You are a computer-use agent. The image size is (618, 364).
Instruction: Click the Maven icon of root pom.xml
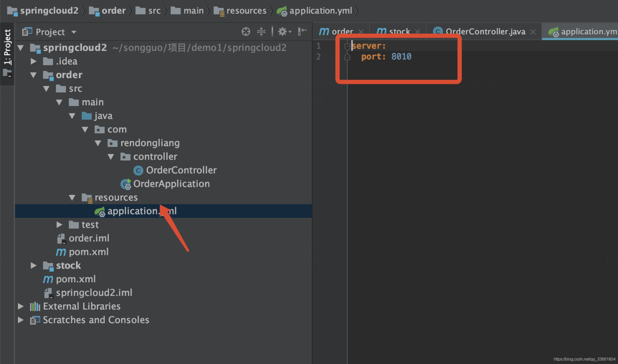tap(48, 279)
